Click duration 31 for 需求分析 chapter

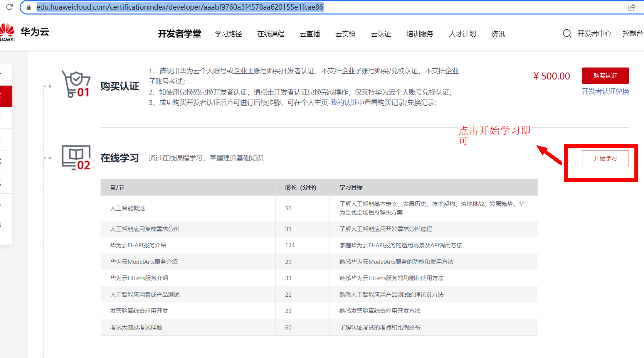(288, 229)
